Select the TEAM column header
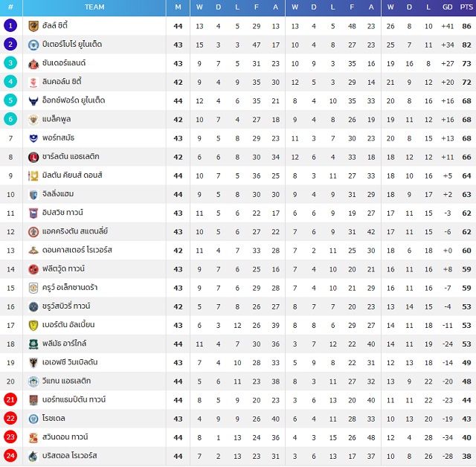476x467 pixels. coord(94,7)
